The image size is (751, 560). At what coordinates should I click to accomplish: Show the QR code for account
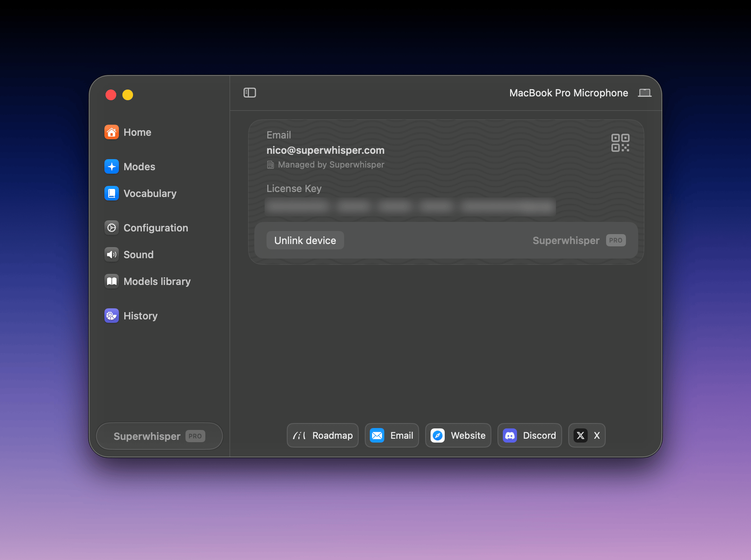pyautogui.click(x=620, y=143)
